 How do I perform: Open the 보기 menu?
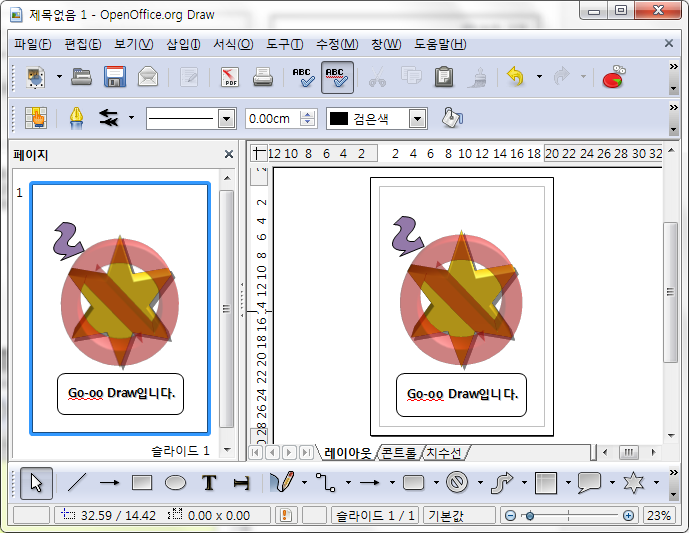pyautogui.click(x=134, y=44)
